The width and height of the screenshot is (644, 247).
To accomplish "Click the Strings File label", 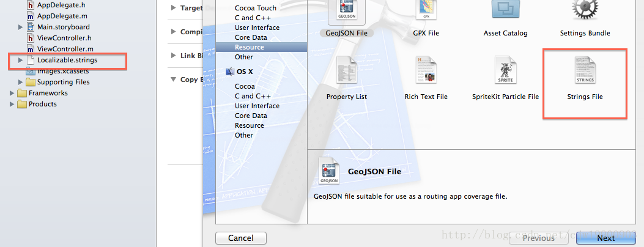I will tap(585, 97).
